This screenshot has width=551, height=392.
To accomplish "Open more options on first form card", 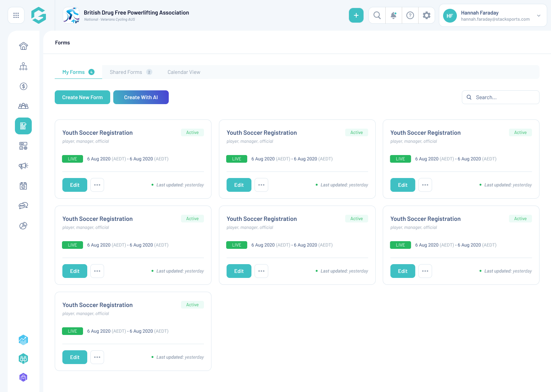I will [x=97, y=185].
